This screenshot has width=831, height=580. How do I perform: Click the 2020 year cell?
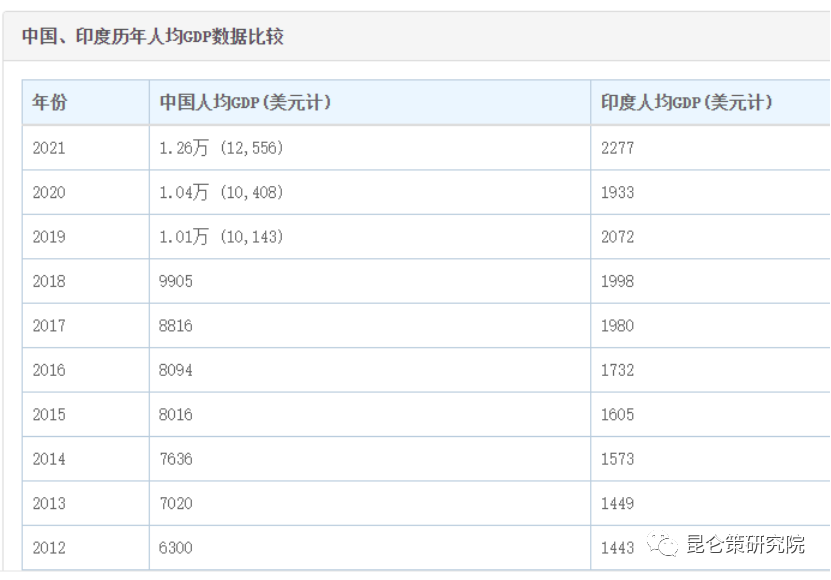(49, 192)
